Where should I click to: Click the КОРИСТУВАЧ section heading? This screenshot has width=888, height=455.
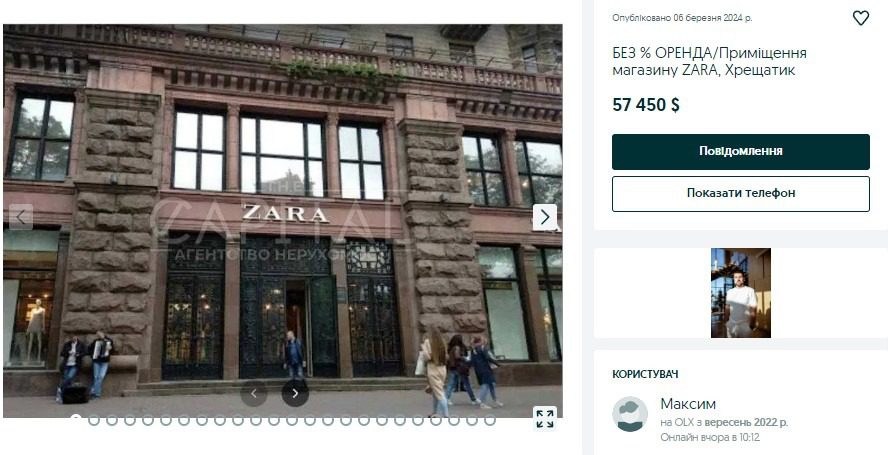pos(645,375)
